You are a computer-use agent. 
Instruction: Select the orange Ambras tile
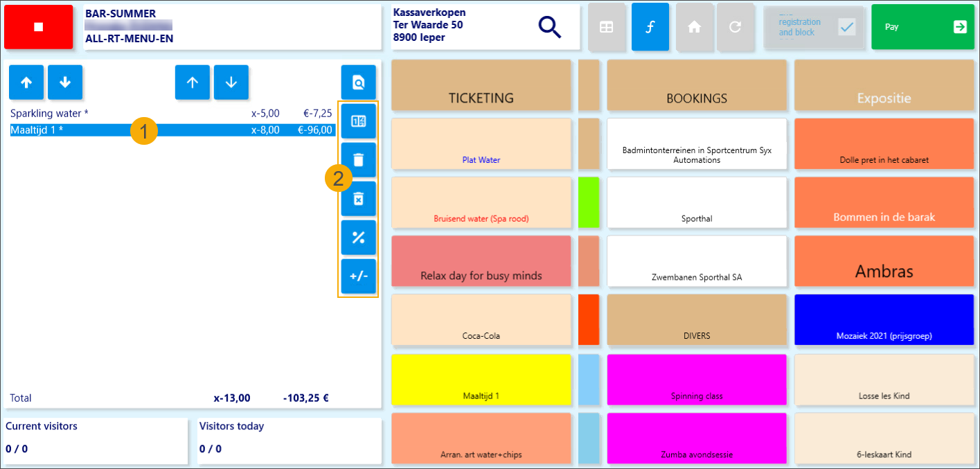884,261
